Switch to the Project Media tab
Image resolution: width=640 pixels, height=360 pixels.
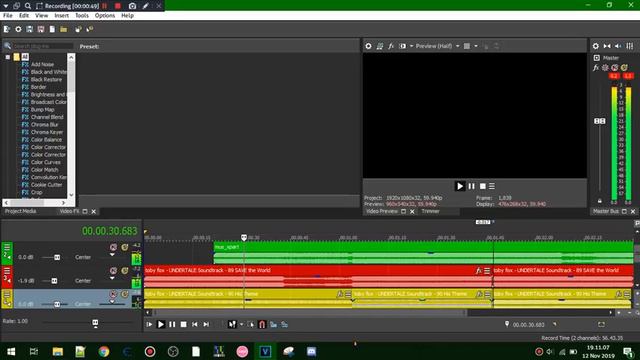pos(20,211)
